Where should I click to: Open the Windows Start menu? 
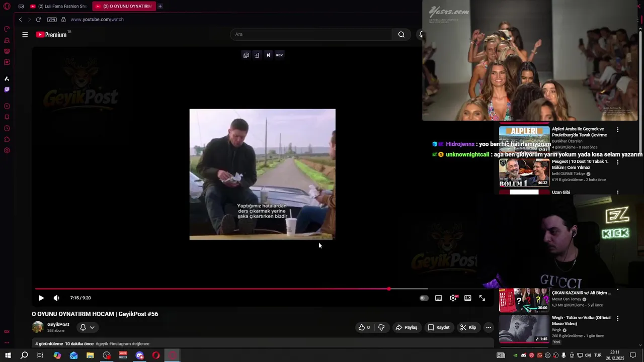point(8,355)
